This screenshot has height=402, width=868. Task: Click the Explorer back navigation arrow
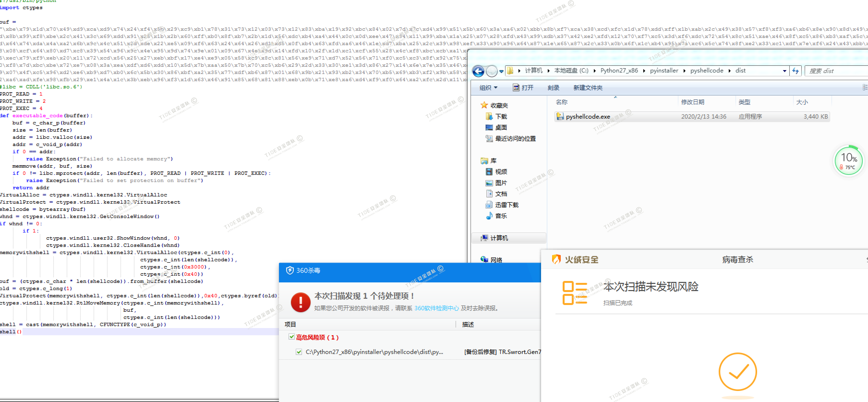(478, 71)
